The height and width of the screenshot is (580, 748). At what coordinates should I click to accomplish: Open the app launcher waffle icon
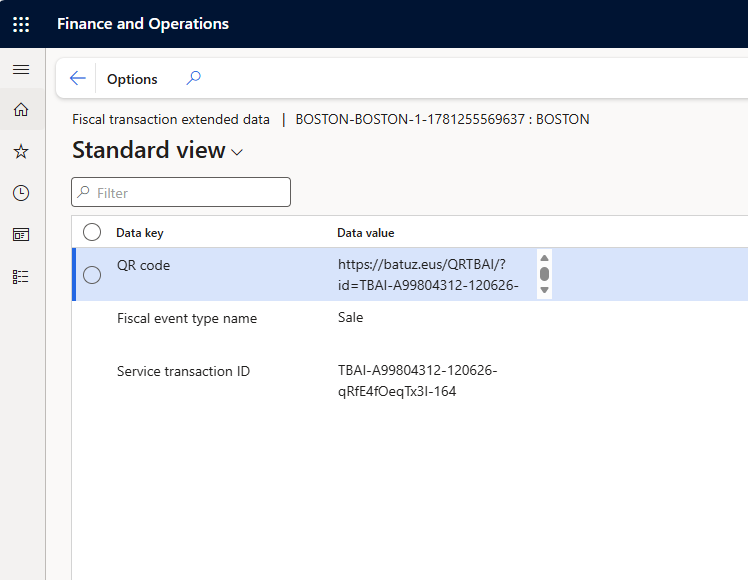coord(21,24)
